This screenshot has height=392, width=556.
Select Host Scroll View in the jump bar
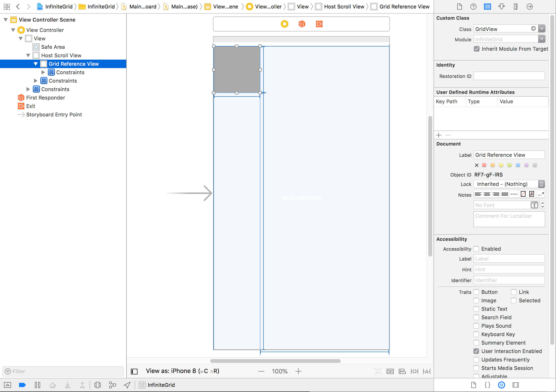344,7
